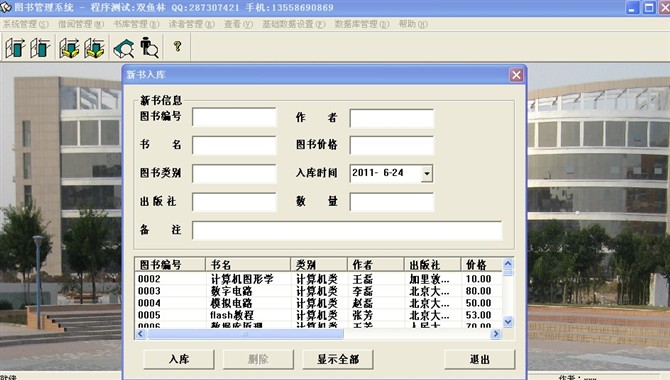Click the 类别 column header

(319, 265)
